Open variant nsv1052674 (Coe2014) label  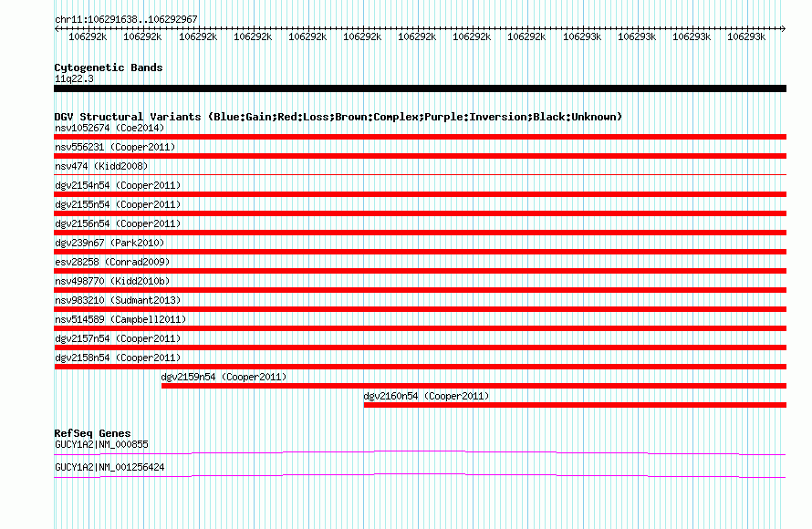[x=109, y=128]
